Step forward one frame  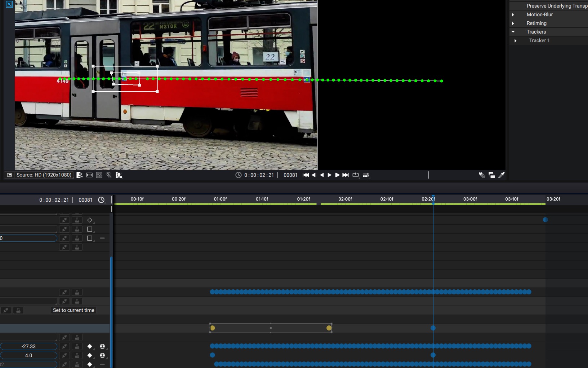tap(337, 175)
